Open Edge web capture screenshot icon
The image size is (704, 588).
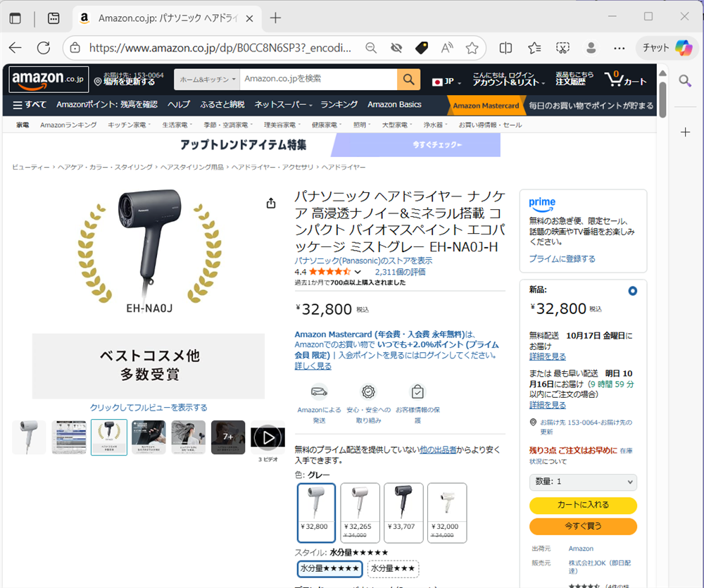coord(563,48)
